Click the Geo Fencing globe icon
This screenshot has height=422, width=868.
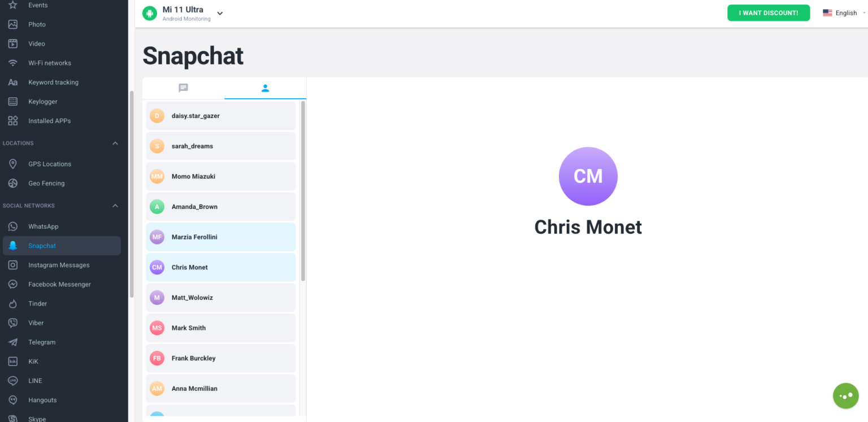(13, 183)
